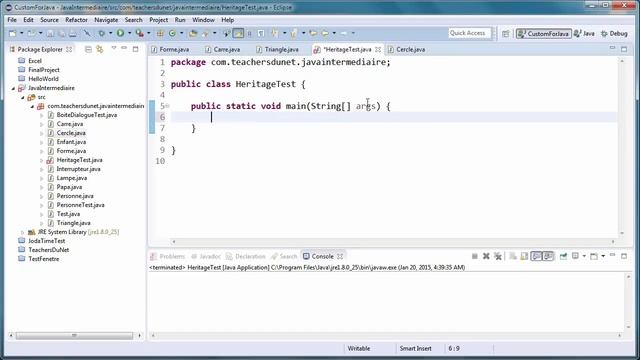
Task: Toggle Show Whitespace Characters in toolbar
Action: coord(261,33)
